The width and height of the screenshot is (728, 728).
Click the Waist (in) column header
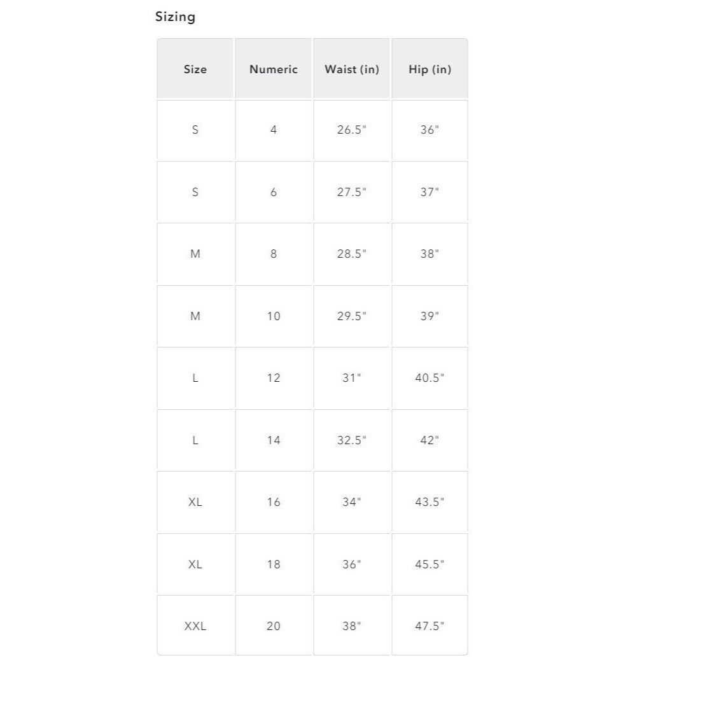pos(351,69)
